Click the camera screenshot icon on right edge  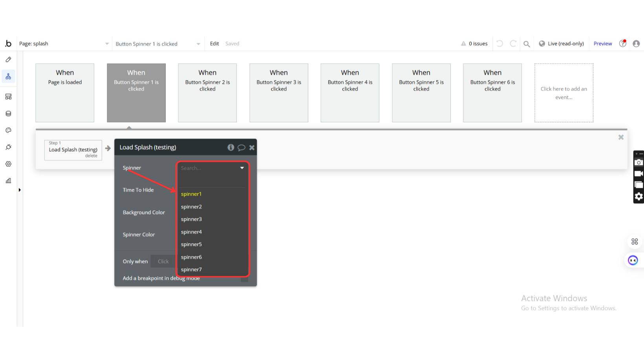(639, 162)
